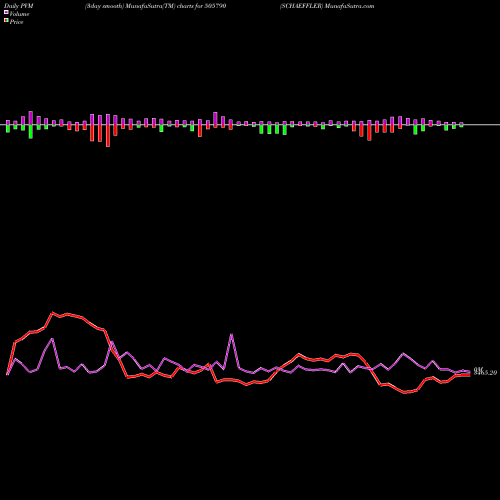Image resolution: width=500 pixels, height=500 pixels.
Task: Click the sharp spike of the magenta volume line
Action: (x=231, y=334)
